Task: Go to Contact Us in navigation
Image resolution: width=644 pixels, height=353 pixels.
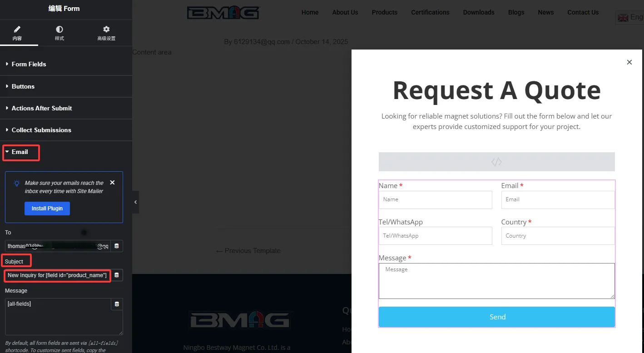Action: (583, 12)
